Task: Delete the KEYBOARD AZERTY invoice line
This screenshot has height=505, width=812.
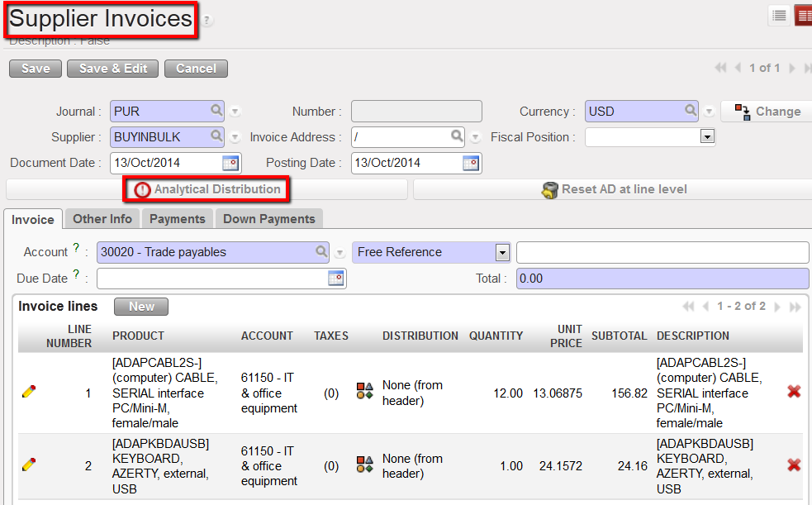Action: [x=794, y=465]
